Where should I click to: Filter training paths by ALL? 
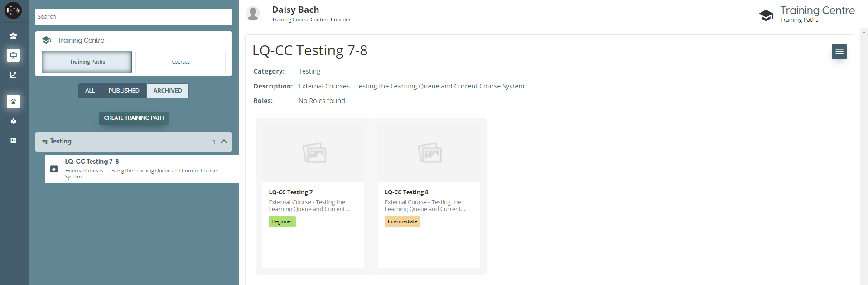click(90, 91)
